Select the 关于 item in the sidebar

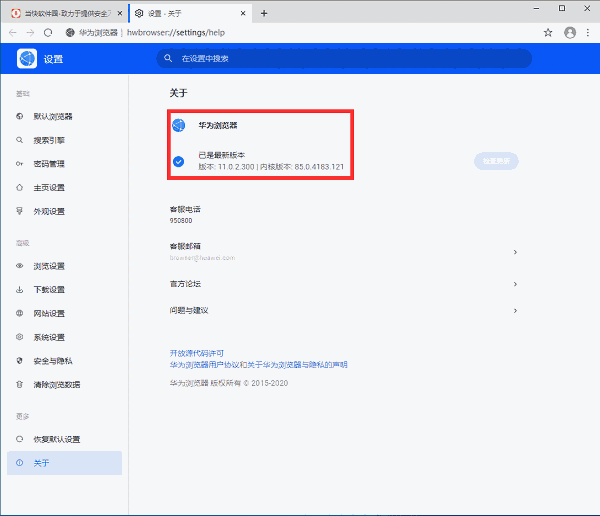coord(64,463)
